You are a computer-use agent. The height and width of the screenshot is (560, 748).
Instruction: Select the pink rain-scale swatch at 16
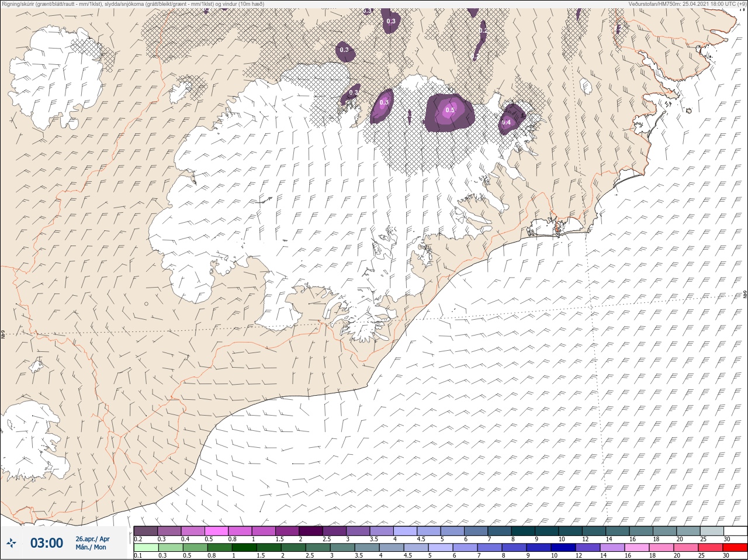click(637, 548)
